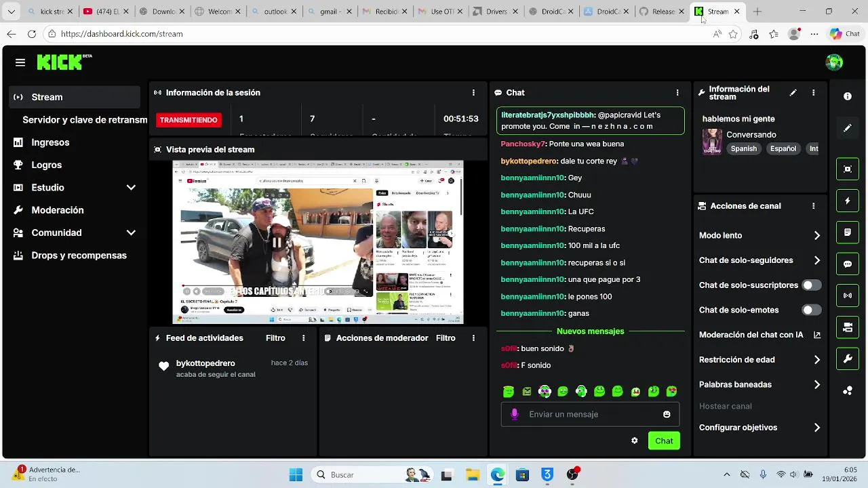This screenshot has width=868, height=488.
Task: Open Chat de solo-seguidores options arrow
Action: (816, 260)
